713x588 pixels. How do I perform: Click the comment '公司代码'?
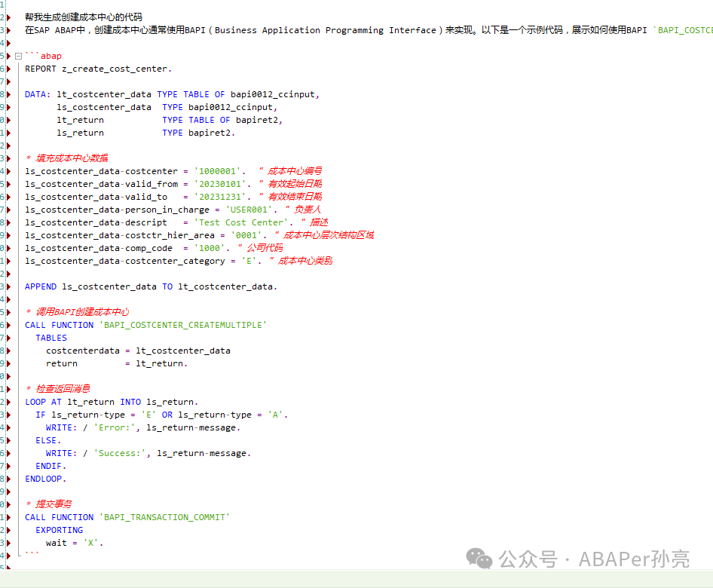[x=265, y=248]
